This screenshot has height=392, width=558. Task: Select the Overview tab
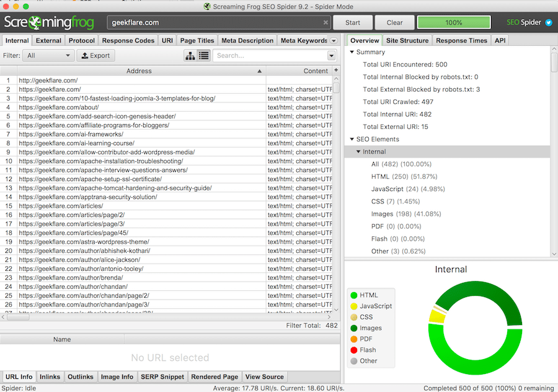pyautogui.click(x=365, y=40)
